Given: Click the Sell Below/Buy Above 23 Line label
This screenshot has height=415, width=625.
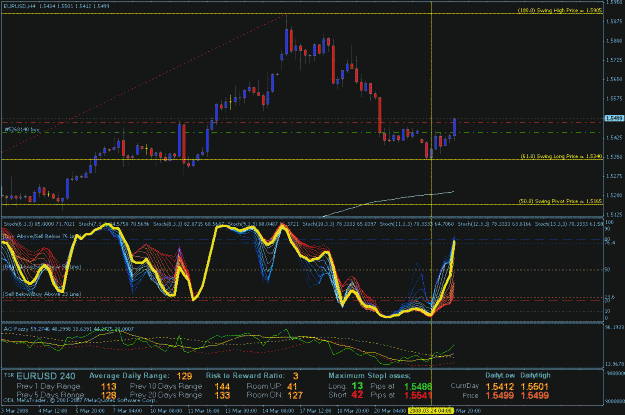Looking at the screenshot, I should point(42,294).
